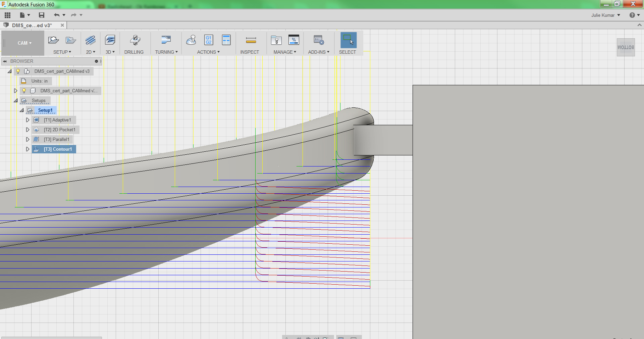Click the Adaptive1 operation icon
The image size is (644, 339).
pos(36,120)
